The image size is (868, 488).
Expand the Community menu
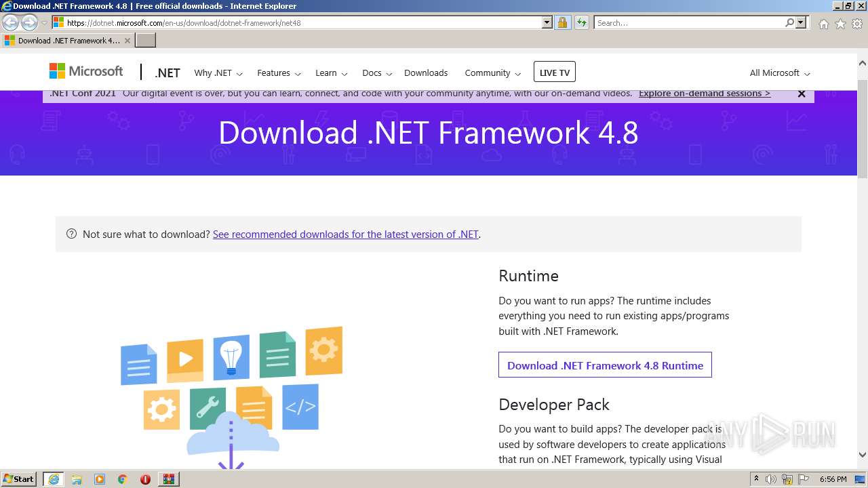493,73
